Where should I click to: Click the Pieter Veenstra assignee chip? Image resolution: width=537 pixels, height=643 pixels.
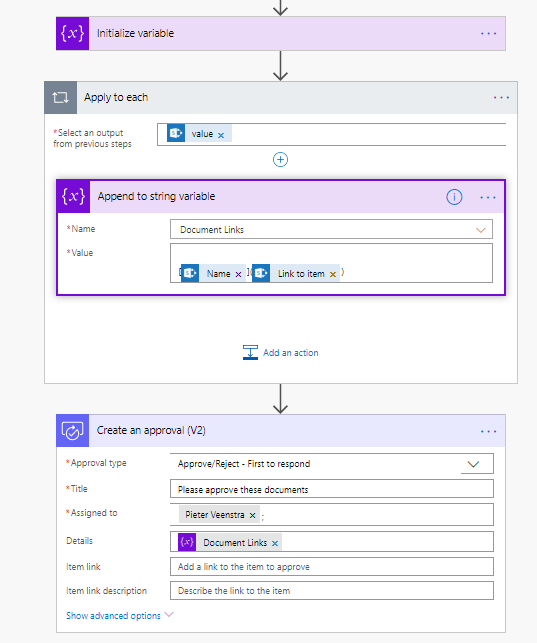click(x=219, y=515)
